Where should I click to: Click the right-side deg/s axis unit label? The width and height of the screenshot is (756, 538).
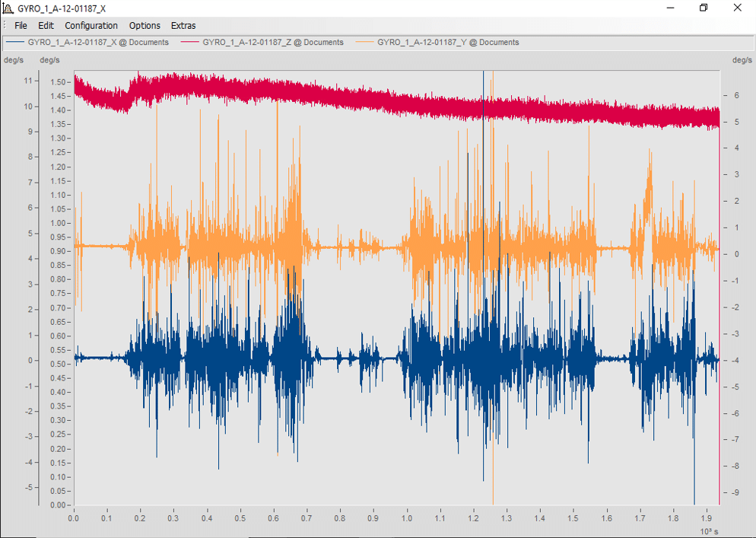click(742, 59)
